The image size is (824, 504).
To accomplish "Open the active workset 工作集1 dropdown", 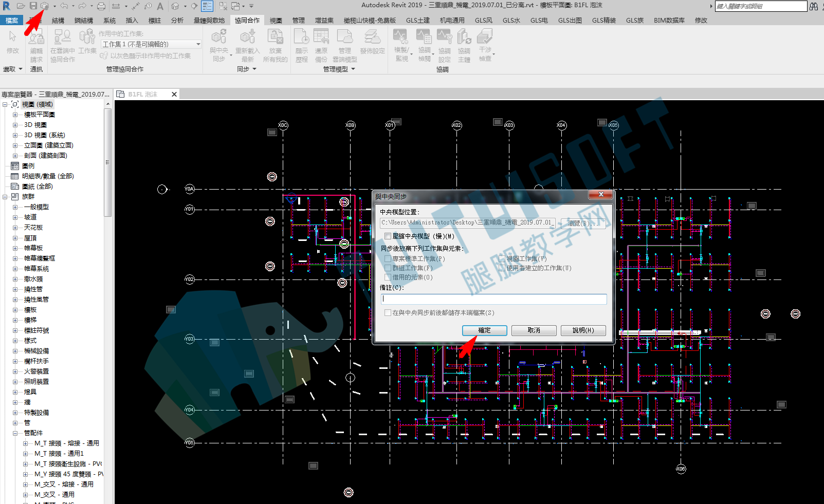I will [151, 44].
